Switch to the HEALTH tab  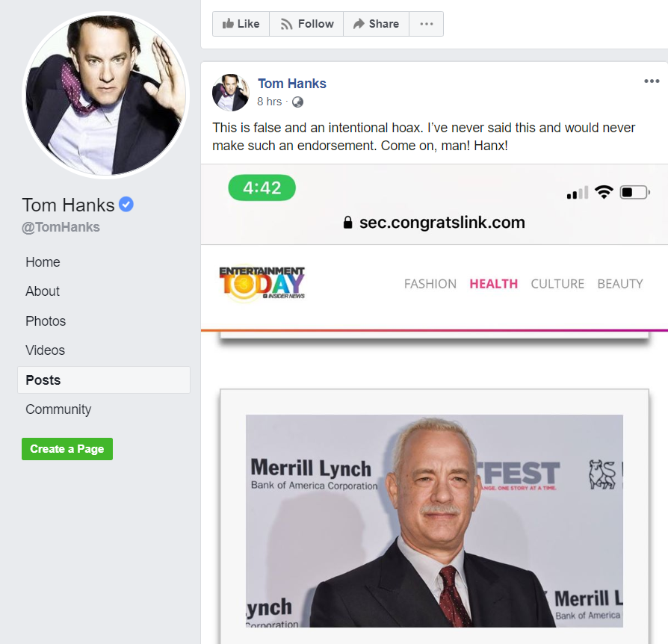pos(493,284)
